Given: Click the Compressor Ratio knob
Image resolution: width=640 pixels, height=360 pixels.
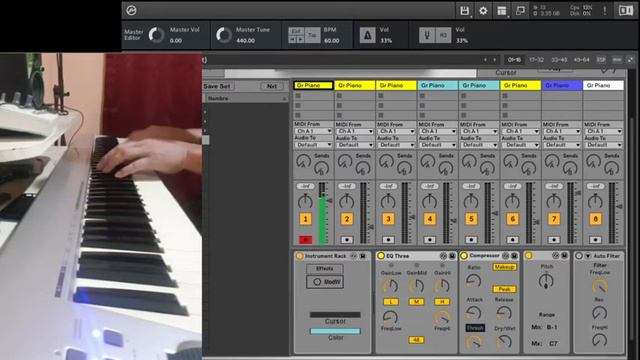Looking at the screenshot, I should 473,280.
